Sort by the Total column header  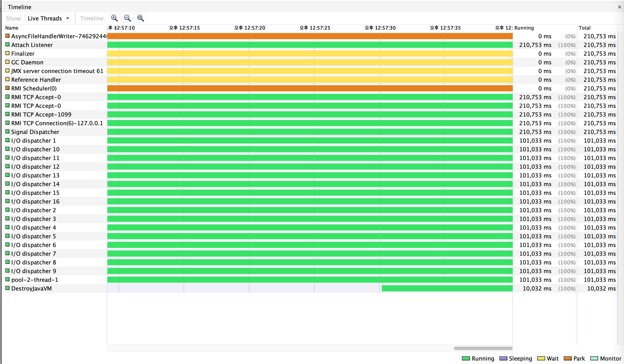click(584, 28)
